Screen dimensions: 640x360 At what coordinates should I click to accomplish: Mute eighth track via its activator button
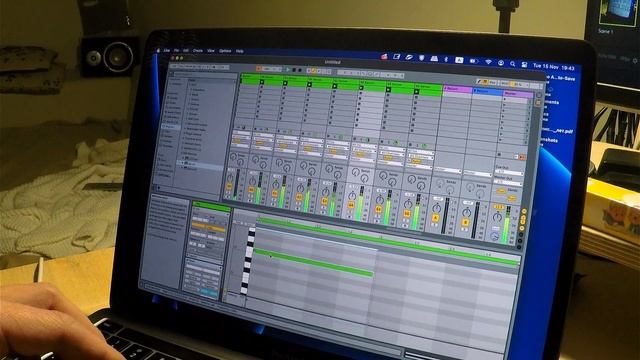pyautogui.click(x=407, y=214)
